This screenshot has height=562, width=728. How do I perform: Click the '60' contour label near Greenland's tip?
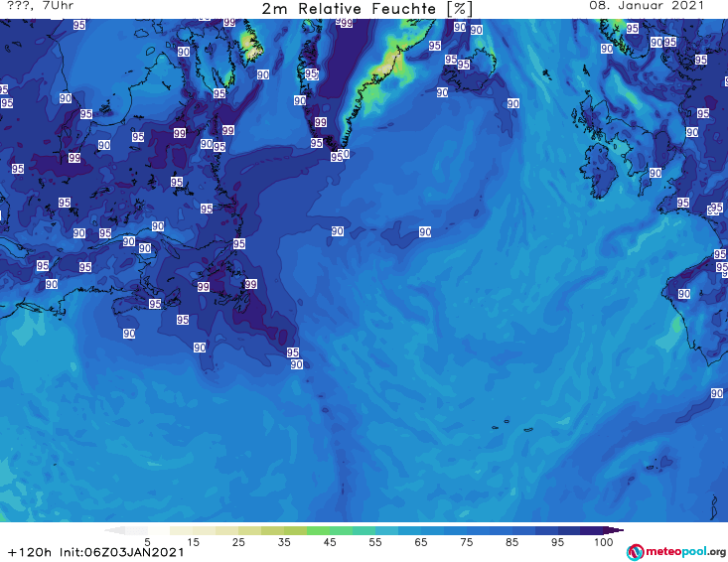[344, 154]
